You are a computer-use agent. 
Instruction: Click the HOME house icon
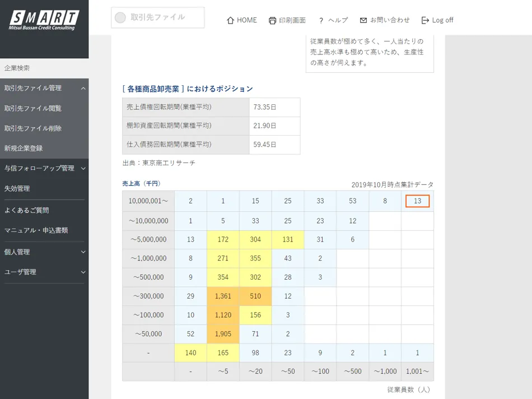point(230,20)
